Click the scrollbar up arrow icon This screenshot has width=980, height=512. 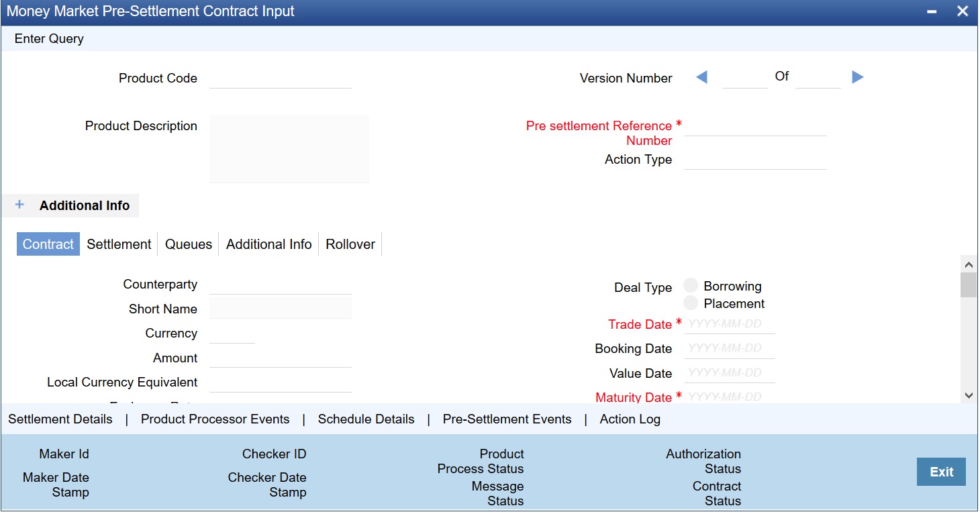(x=969, y=264)
